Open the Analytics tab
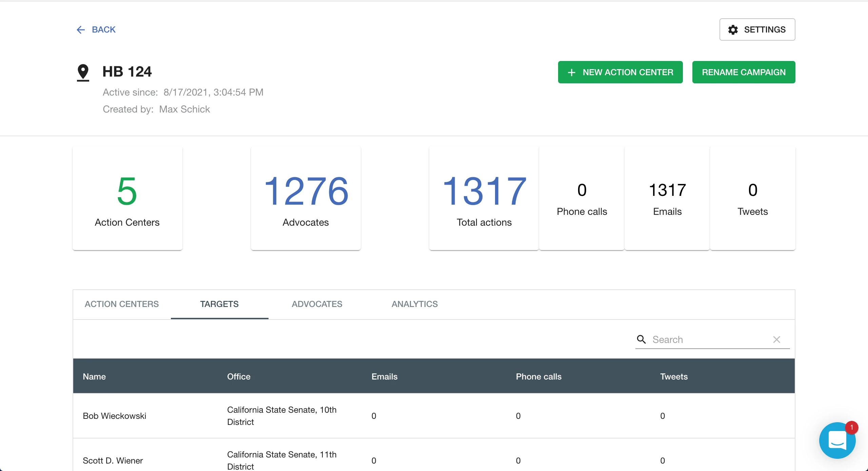Image resolution: width=868 pixels, height=471 pixels. pos(414,304)
